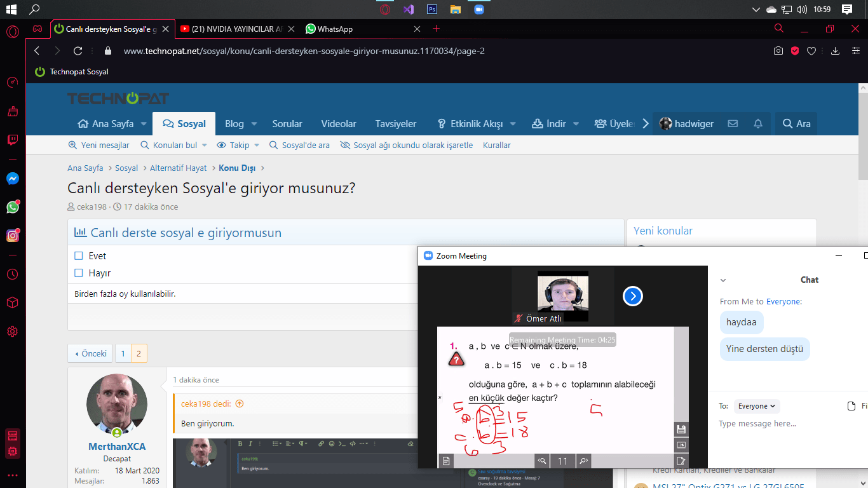Collapse Zoom chat panel chevron
Screen dimensions: 868x488
point(723,280)
